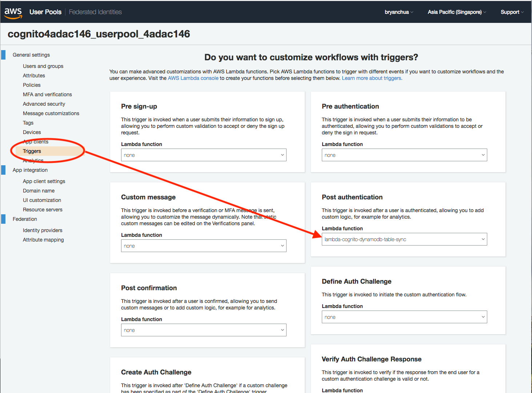Open Users and groups page
Viewport: 532px width, 393px height.
tap(43, 66)
